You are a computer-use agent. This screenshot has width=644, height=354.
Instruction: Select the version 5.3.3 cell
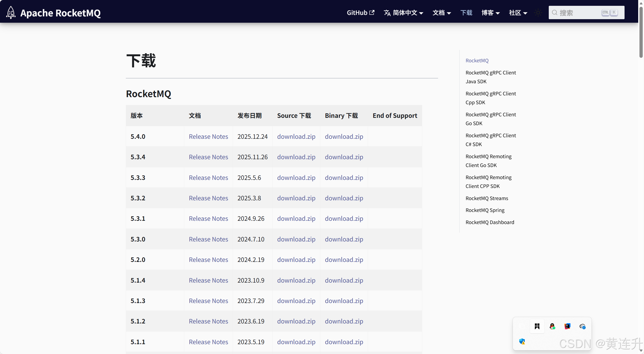155,178
